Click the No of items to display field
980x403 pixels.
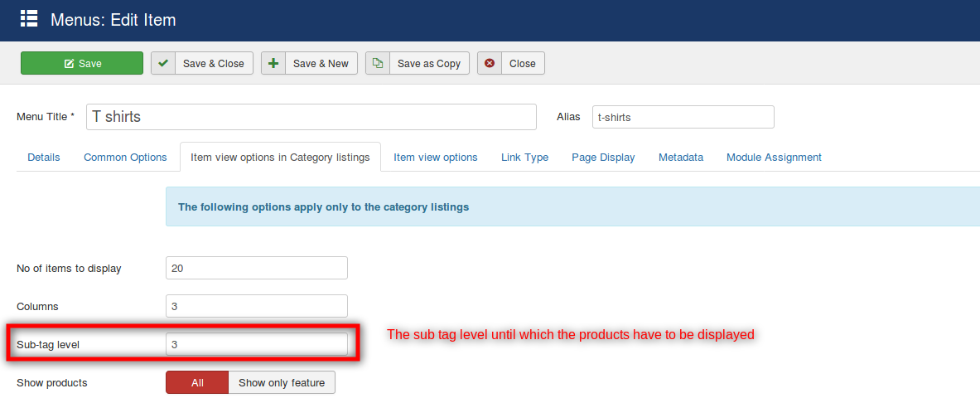pyautogui.click(x=256, y=268)
